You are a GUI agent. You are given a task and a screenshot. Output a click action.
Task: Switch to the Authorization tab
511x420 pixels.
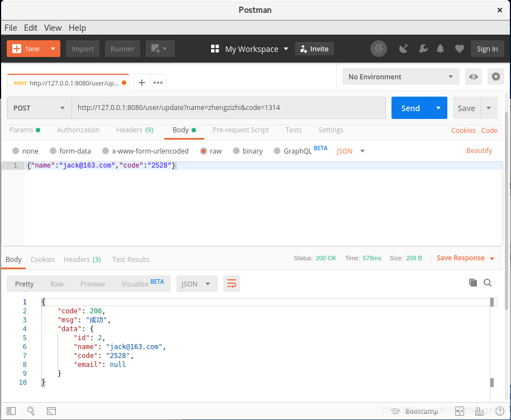pyautogui.click(x=78, y=130)
